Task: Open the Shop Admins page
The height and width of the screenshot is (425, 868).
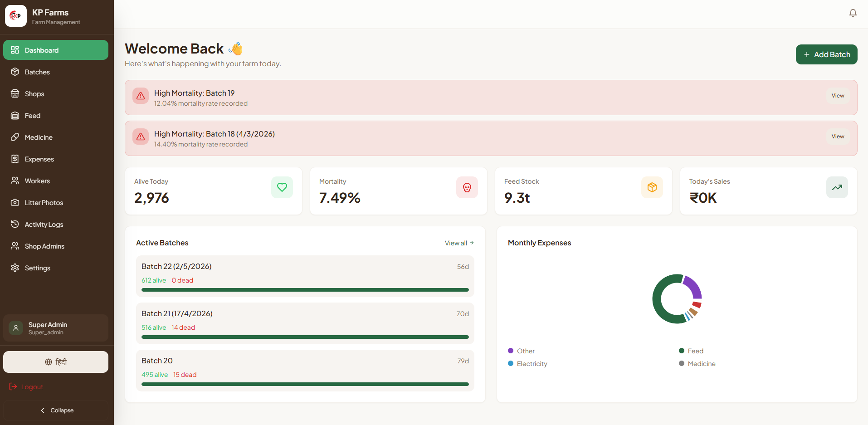Action: (x=56, y=246)
